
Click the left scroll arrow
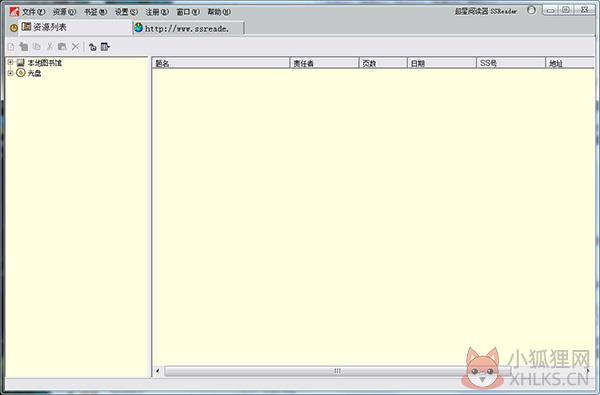158,371
